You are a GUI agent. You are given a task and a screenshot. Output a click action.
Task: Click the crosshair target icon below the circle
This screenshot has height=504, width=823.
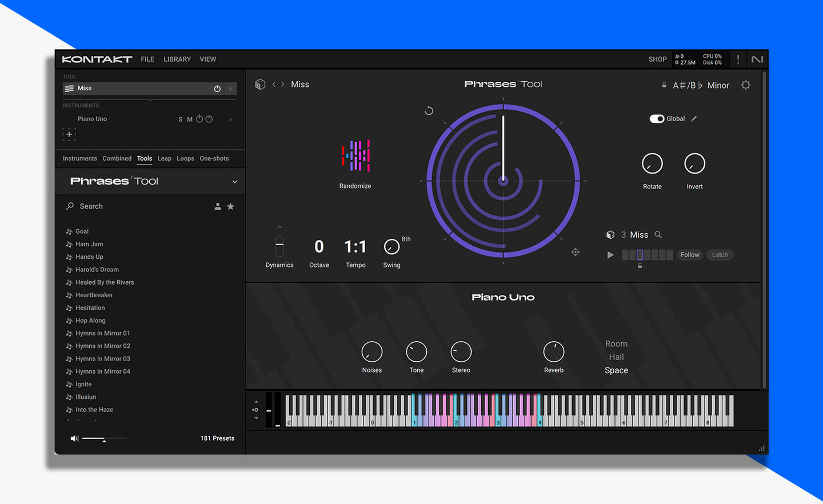[x=576, y=252]
